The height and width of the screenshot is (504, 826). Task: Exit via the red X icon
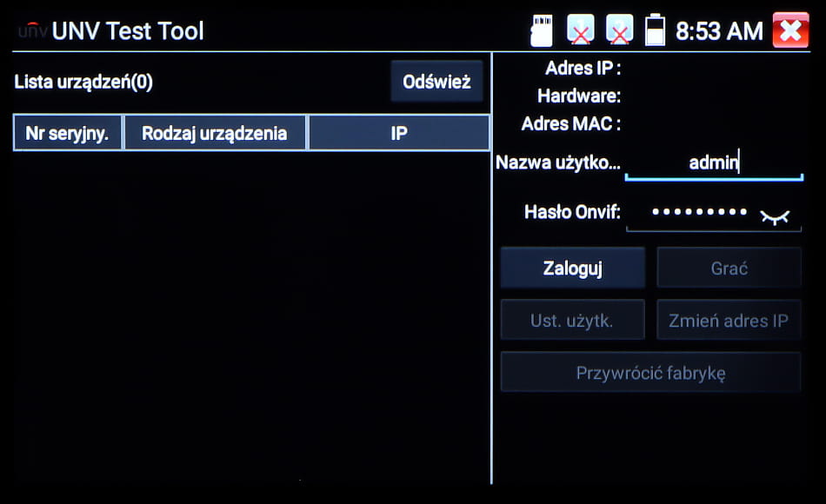point(789,30)
